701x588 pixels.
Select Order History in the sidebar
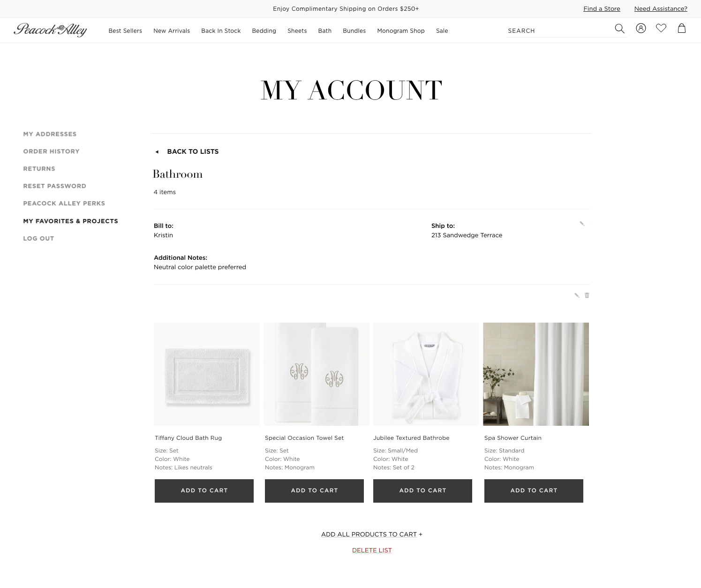(x=51, y=151)
